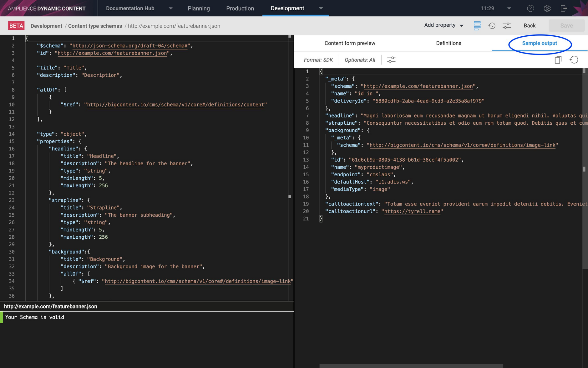Expand the Development tab dropdown arrow

click(x=321, y=8)
